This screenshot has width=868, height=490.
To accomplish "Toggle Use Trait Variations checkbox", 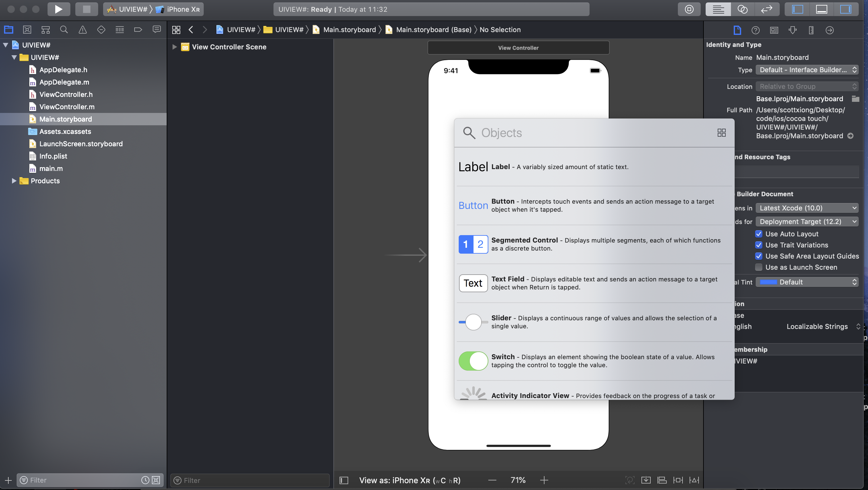I will (759, 245).
